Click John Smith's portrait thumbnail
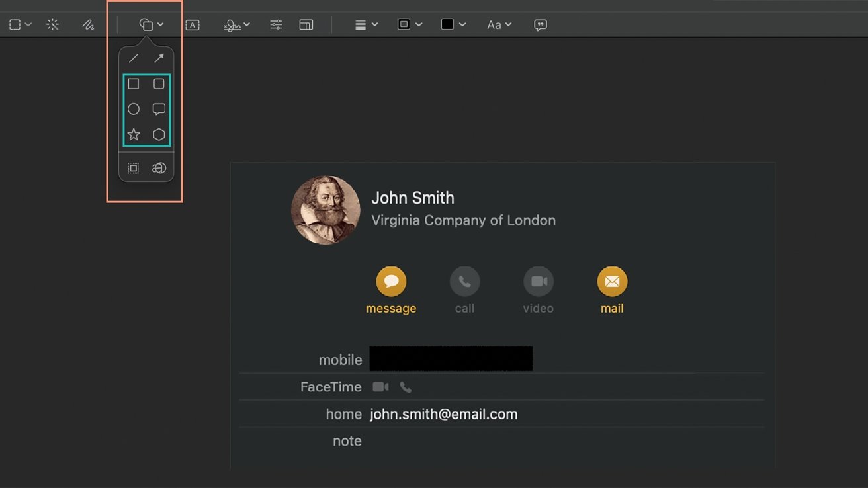 325,210
